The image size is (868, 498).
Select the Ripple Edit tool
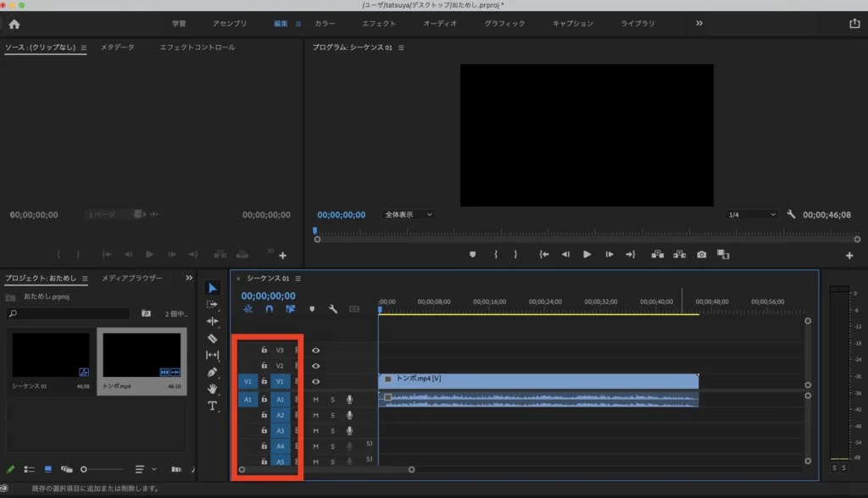[213, 321]
